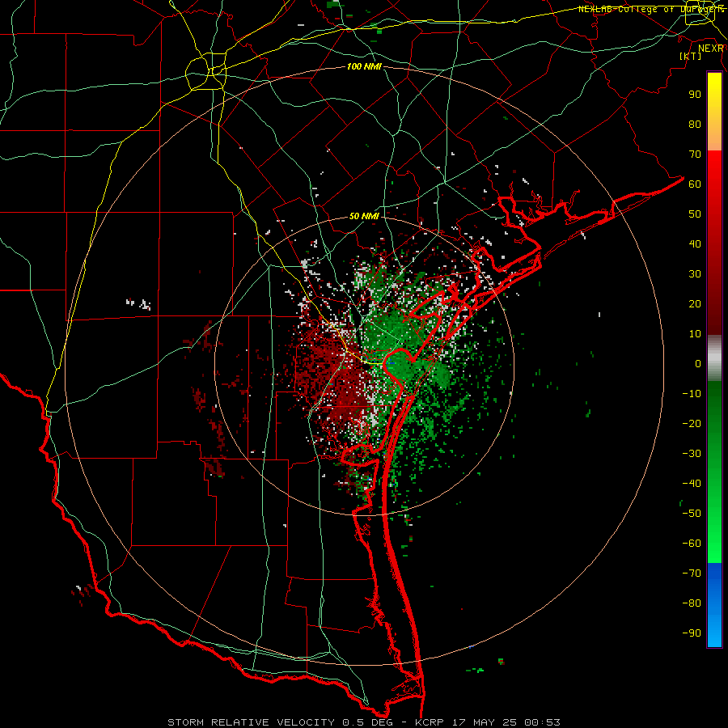Click the gray zero-velocity segment of the color bar
The width and height of the screenshot is (728, 728).
click(714, 358)
